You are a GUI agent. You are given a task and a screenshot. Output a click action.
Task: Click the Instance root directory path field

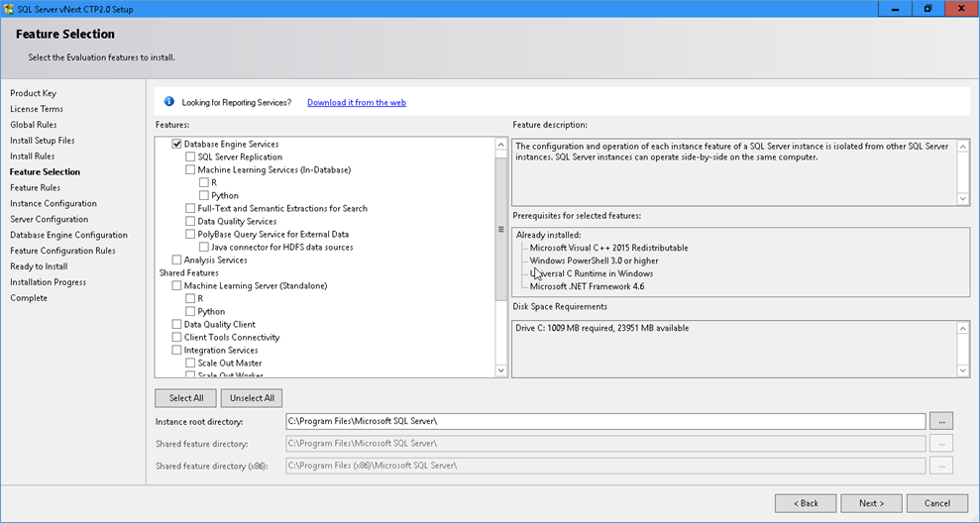[605, 421]
